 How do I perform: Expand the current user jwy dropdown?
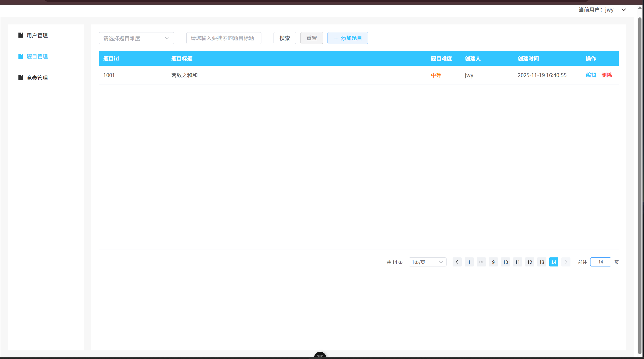tap(624, 10)
